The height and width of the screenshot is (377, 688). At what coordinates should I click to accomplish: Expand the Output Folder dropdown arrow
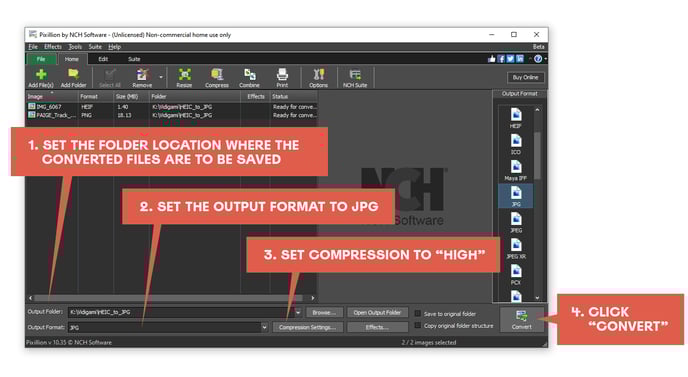point(298,312)
